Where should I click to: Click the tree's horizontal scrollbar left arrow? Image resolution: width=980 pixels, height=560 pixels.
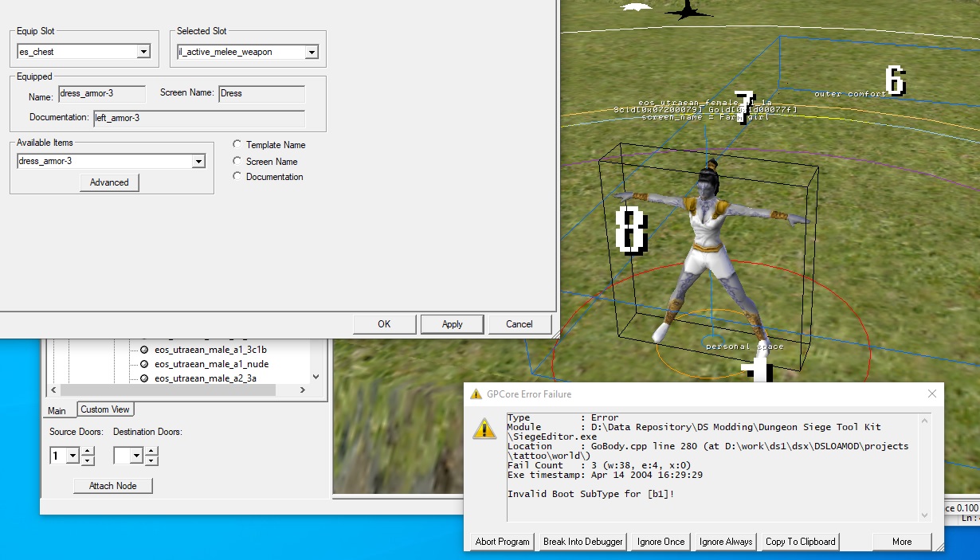coord(54,390)
